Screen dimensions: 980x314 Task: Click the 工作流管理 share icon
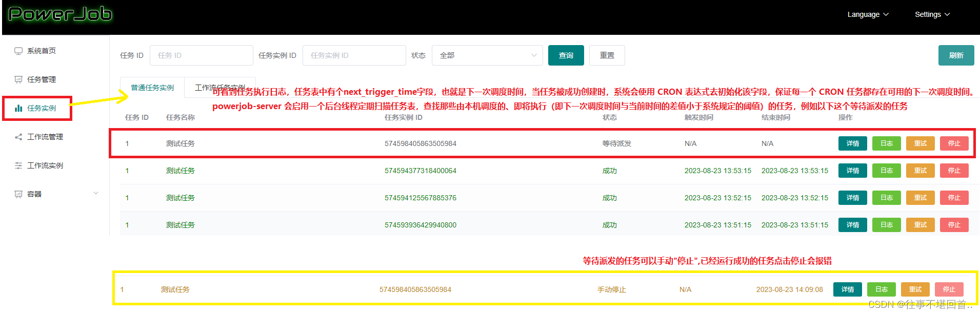pos(18,137)
